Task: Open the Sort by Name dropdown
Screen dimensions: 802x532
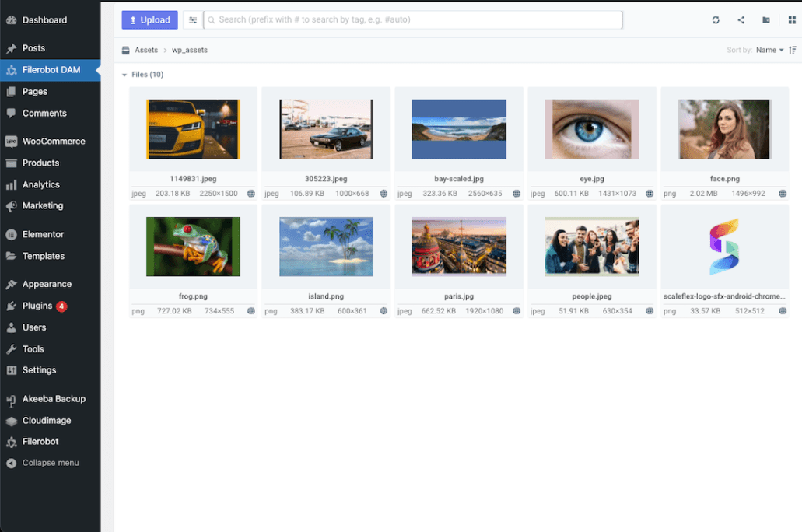Action: (770, 50)
